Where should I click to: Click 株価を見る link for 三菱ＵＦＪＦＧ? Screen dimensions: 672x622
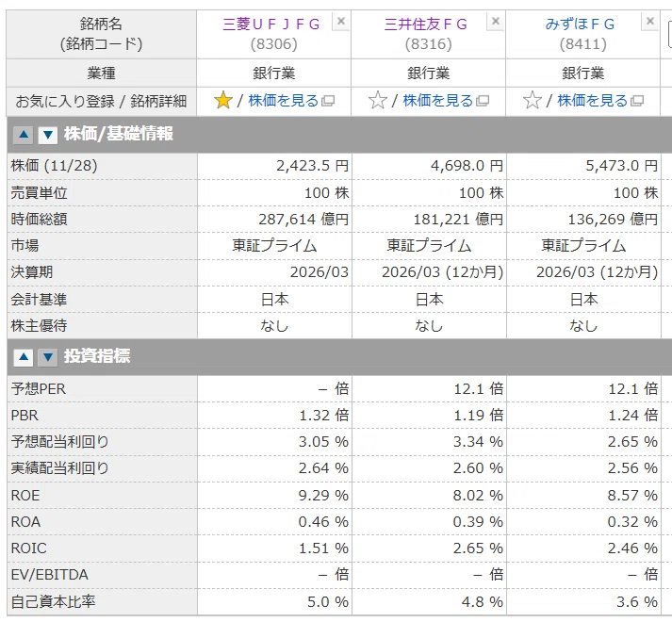(x=284, y=101)
